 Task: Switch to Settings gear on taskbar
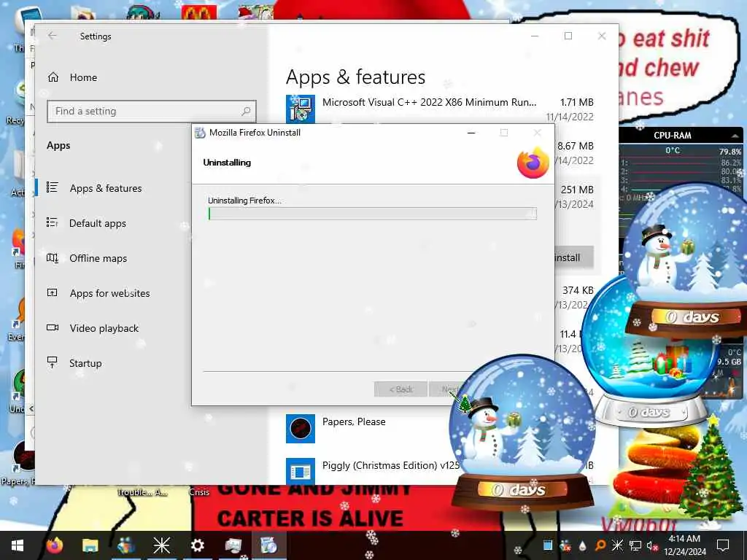pos(197,545)
